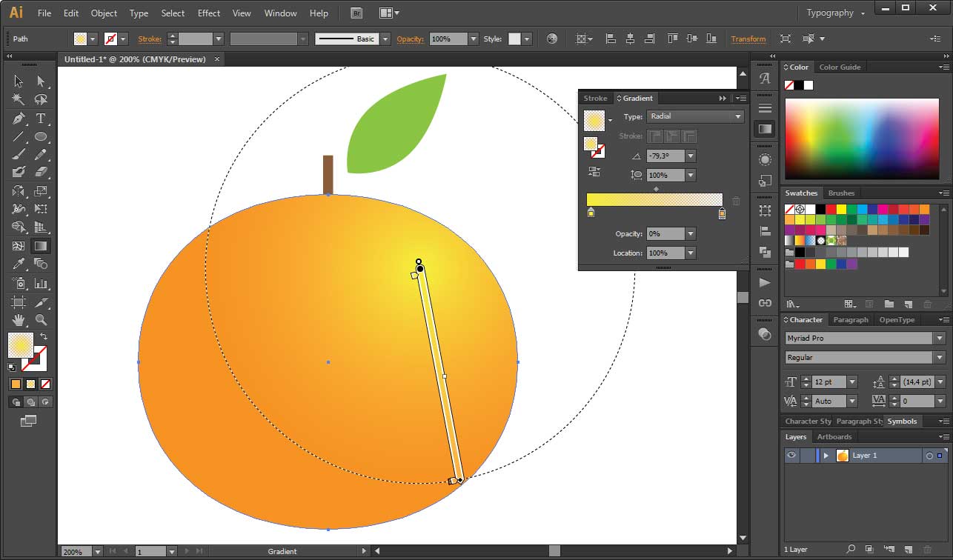Open the Color Guide panel icon
This screenshot has width=953, height=560.
tap(840, 67)
